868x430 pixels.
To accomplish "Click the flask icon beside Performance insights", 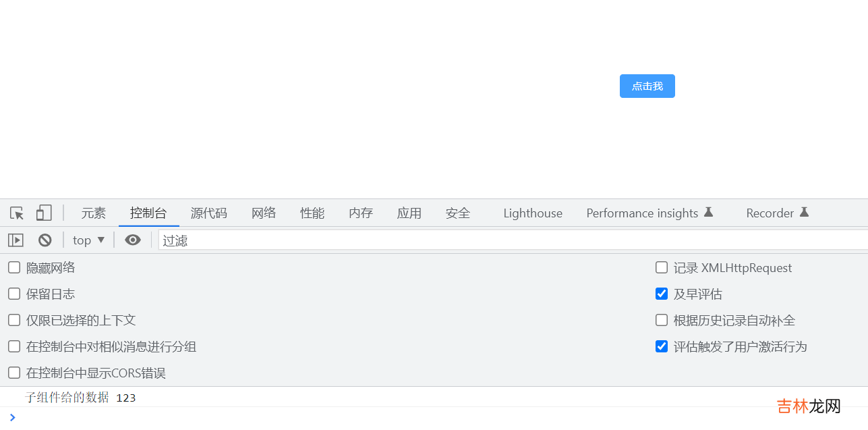I will click(x=708, y=213).
